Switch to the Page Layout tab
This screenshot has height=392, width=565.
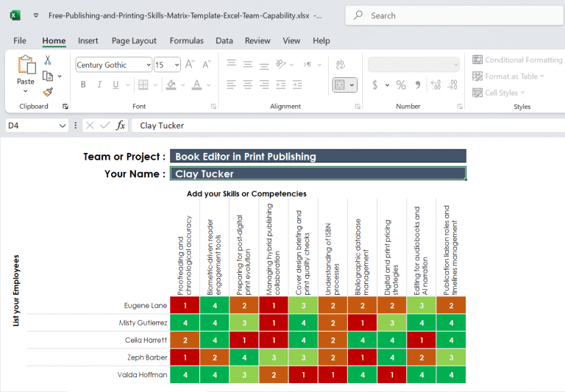coord(134,40)
